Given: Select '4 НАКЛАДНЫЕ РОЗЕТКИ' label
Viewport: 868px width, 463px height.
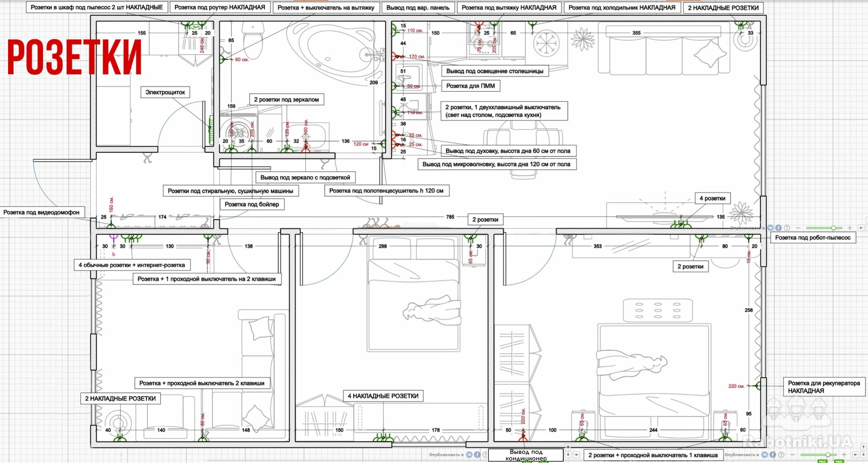Looking at the screenshot, I should click(383, 396).
